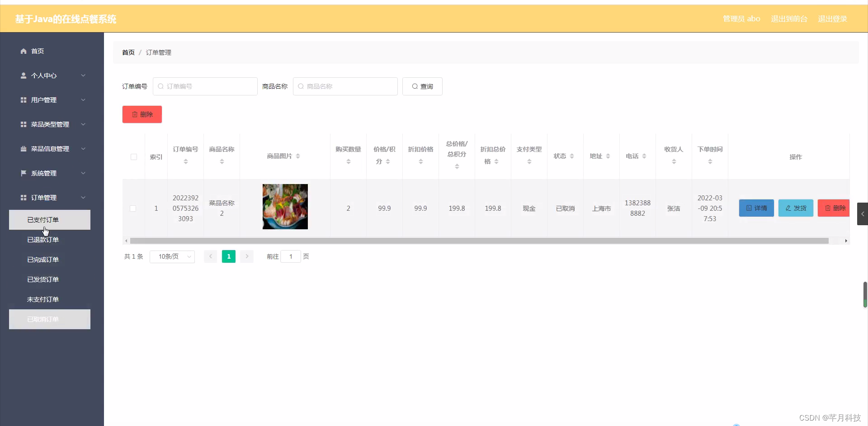The width and height of the screenshot is (868, 426).
Task: Click inside the 订单编号 search field
Action: [x=205, y=86]
